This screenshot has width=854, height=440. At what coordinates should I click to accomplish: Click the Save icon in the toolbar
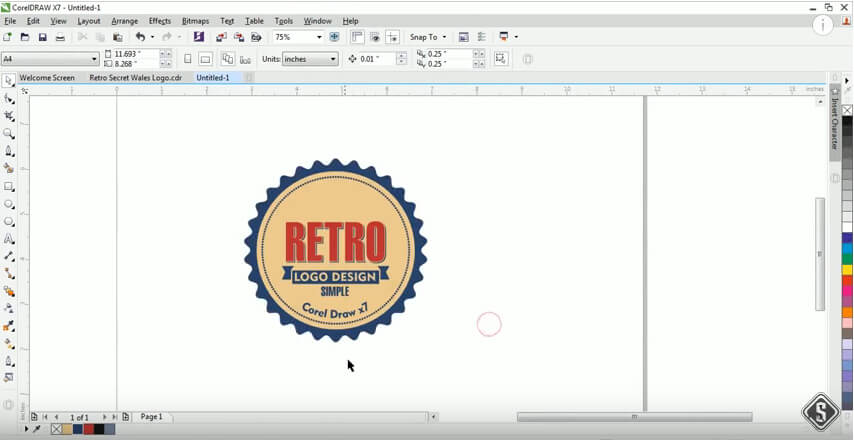[42, 37]
